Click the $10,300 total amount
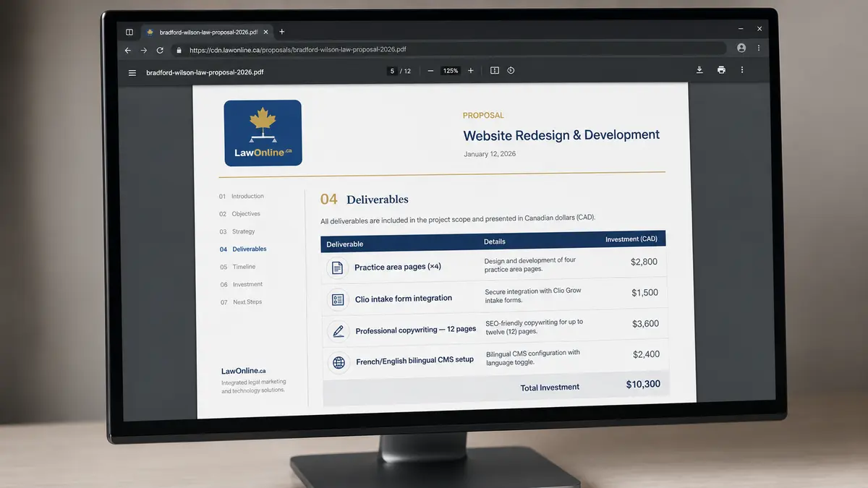This screenshot has height=488, width=868. pyautogui.click(x=643, y=385)
